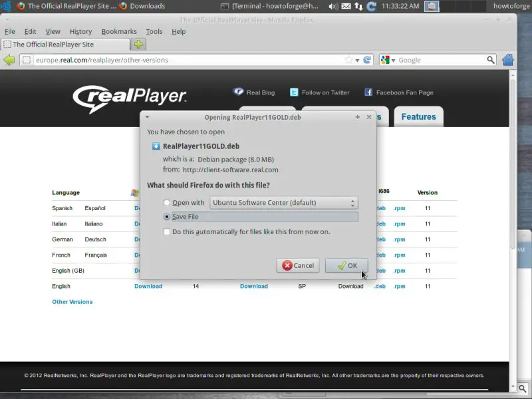Click the Twitter bird icon
The image size is (532, 399).
[294, 92]
